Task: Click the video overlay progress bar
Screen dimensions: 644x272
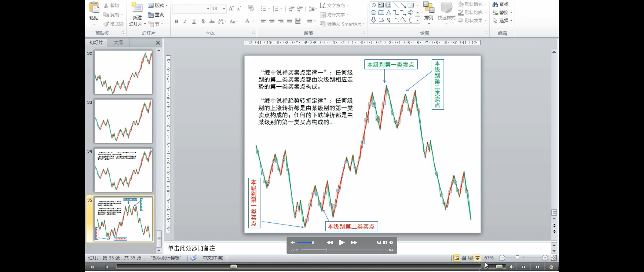Action: tap(342, 250)
